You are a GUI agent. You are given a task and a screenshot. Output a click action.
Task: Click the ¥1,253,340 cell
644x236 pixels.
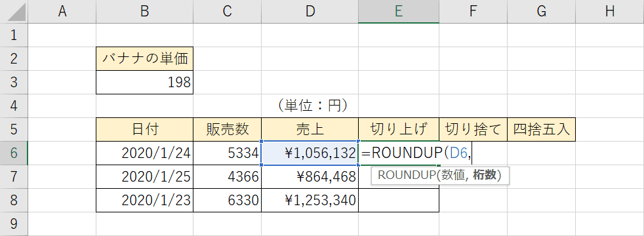(x=310, y=201)
